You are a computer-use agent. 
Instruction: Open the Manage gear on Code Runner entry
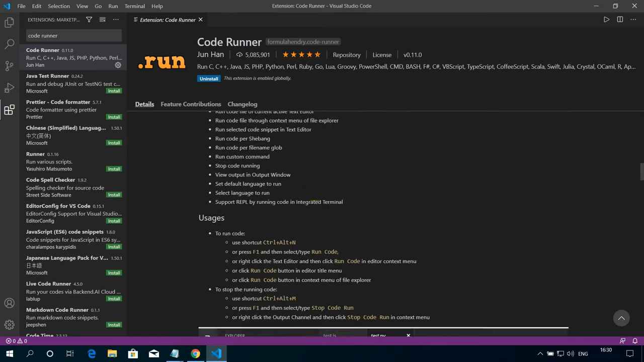(x=118, y=65)
